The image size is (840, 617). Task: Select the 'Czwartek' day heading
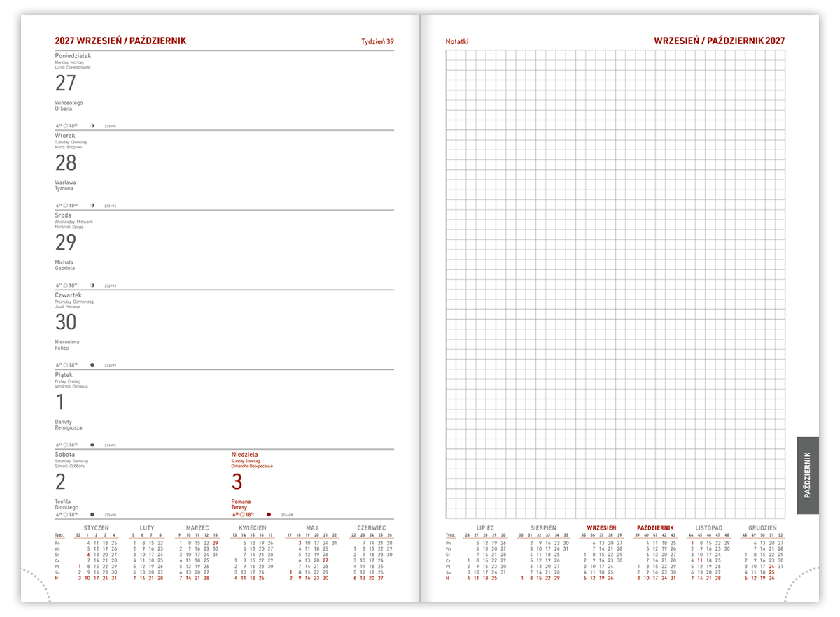[69, 295]
